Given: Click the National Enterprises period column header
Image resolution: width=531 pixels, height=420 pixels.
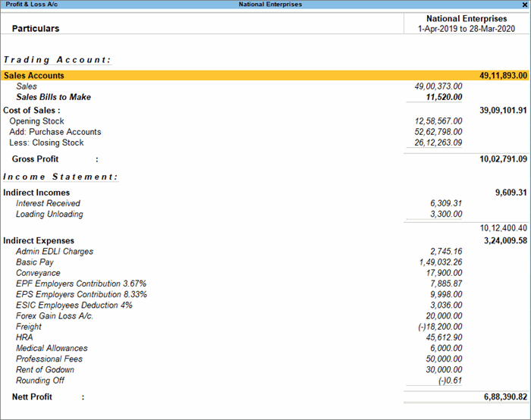Looking at the screenshot, I should tap(466, 24).
